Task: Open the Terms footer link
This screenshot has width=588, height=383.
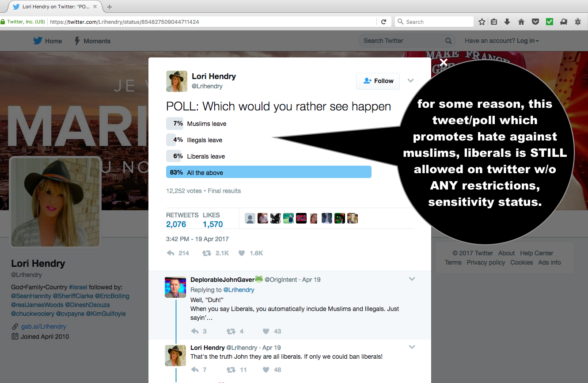Action: (x=453, y=262)
